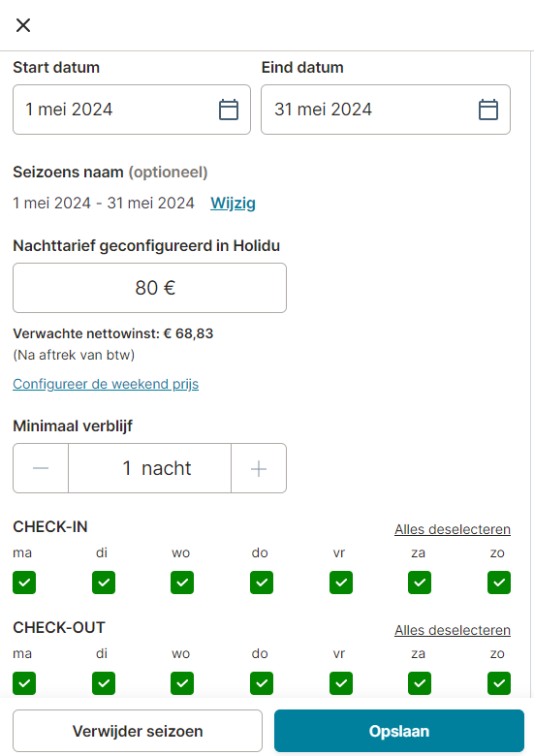The height and width of the screenshot is (756, 534).
Task: Toggle Saturday (za) check-out checkbox
Action: pos(420,683)
